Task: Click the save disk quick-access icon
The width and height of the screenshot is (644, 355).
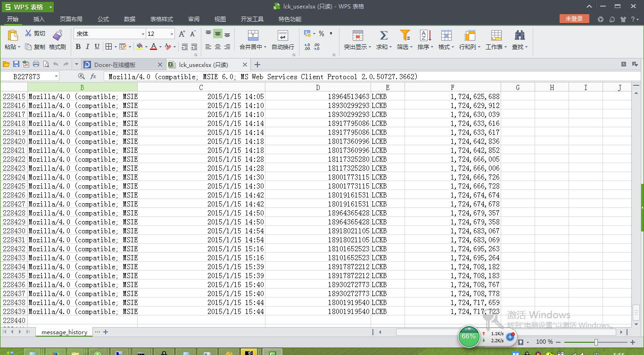Action: coord(16,64)
